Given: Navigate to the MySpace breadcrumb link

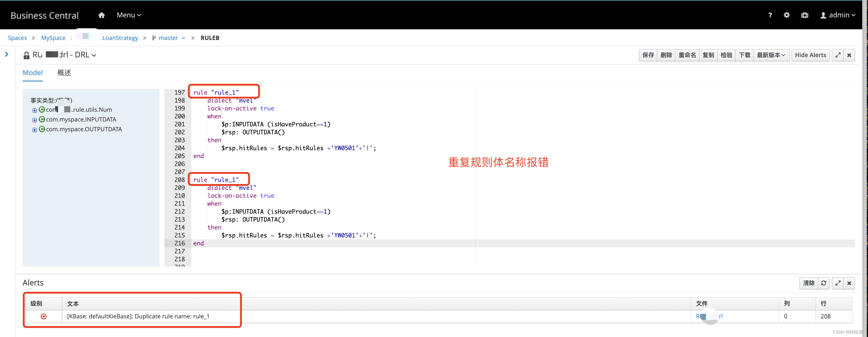Looking at the screenshot, I should (53, 38).
